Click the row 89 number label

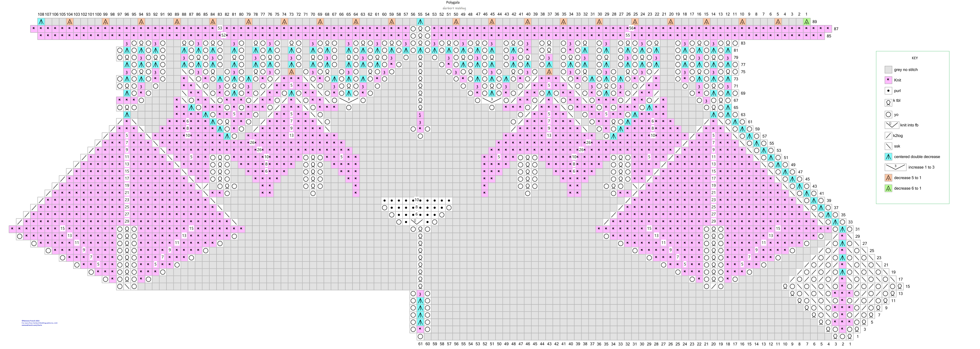814,22
